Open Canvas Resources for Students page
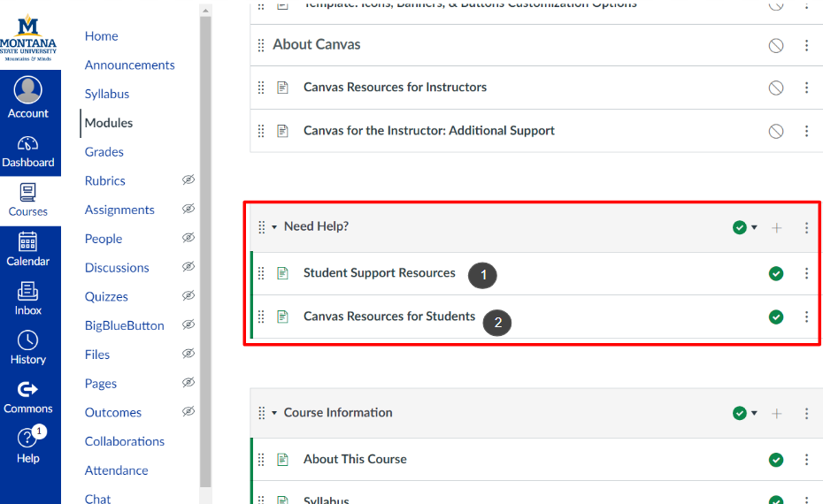Image resolution: width=823 pixels, height=504 pixels. tap(388, 317)
